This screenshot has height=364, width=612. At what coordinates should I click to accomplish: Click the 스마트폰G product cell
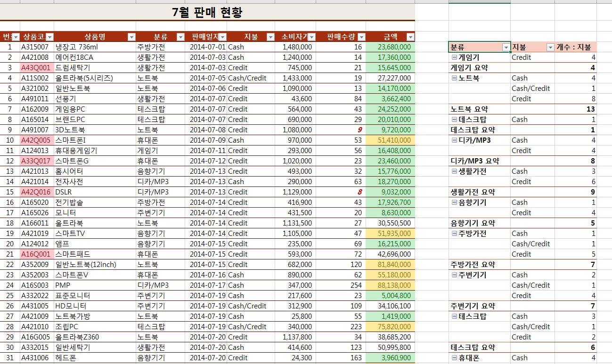95,161
